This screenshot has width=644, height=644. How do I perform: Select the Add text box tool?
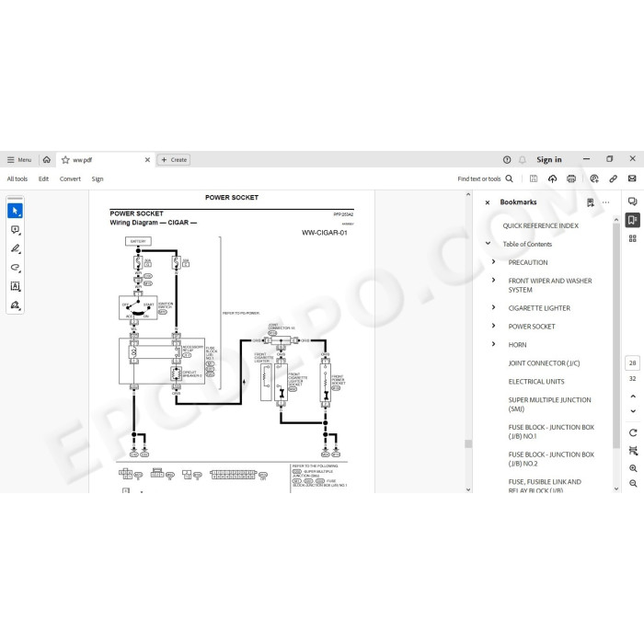click(16, 286)
